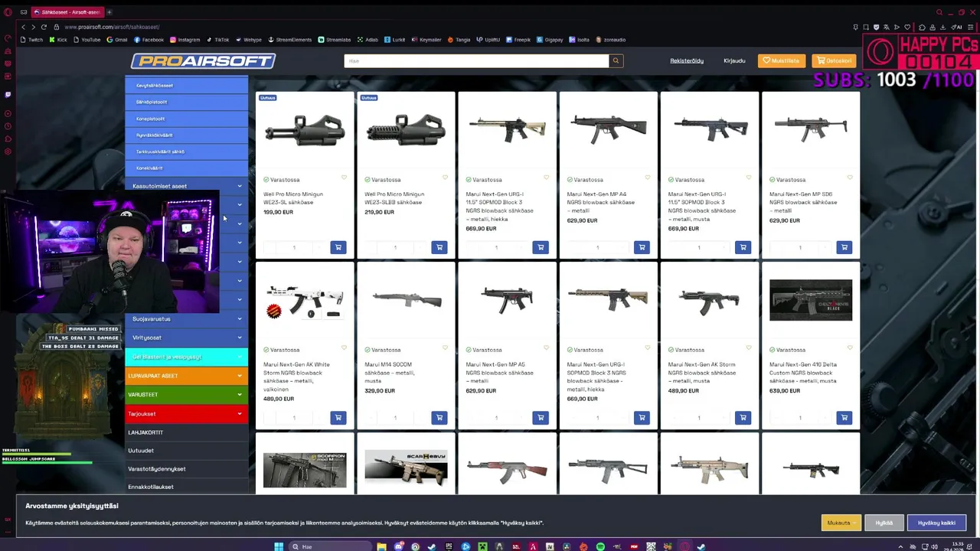Add Well Pro Micro Minigun WE23-SLBB to cart

(x=439, y=247)
